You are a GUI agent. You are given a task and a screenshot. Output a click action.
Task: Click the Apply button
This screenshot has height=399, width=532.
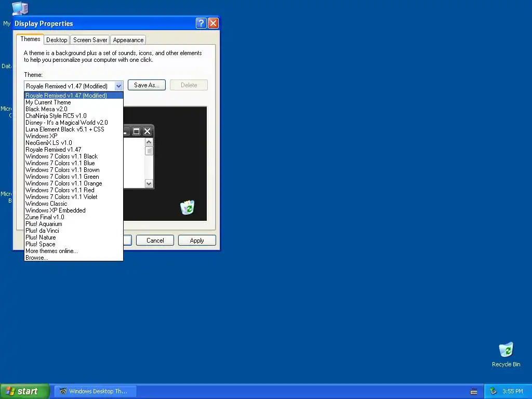coord(197,240)
